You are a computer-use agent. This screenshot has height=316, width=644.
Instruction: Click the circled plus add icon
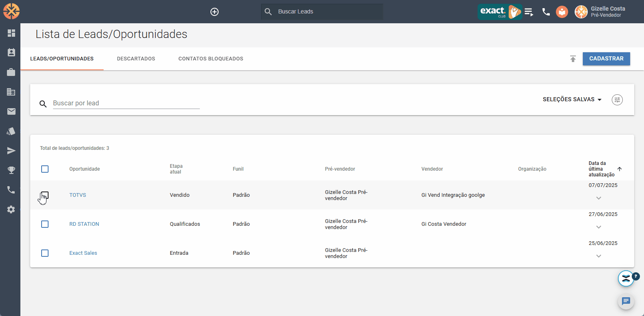point(215,12)
